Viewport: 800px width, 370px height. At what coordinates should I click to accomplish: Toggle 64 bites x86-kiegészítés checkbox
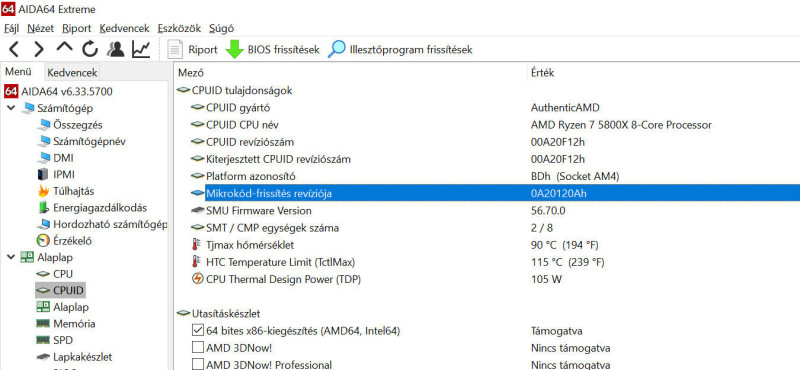pos(198,331)
